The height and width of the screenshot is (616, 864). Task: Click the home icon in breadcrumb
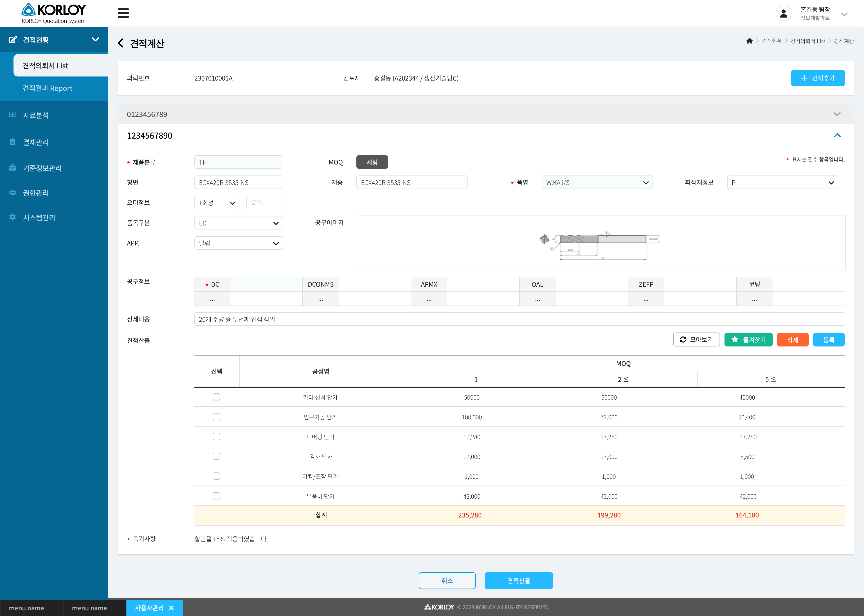point(749,41)
